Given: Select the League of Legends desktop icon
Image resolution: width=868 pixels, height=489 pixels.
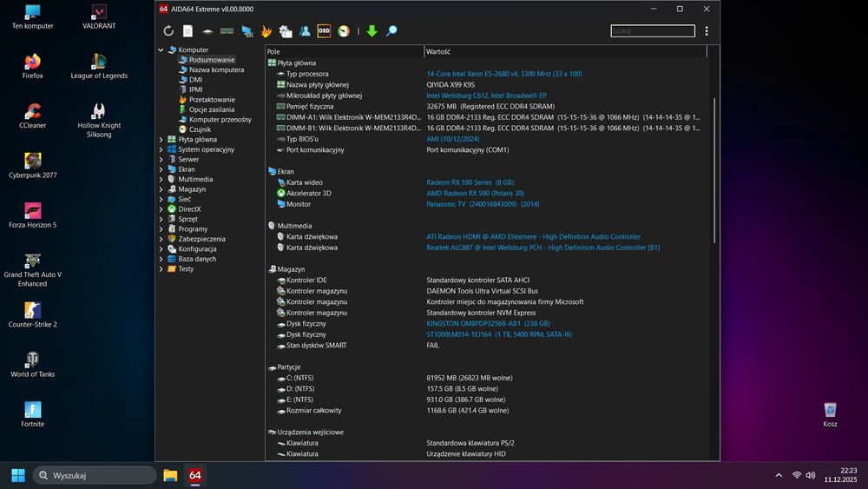Looking at the screenshot, I should click(x=99, y=66).
